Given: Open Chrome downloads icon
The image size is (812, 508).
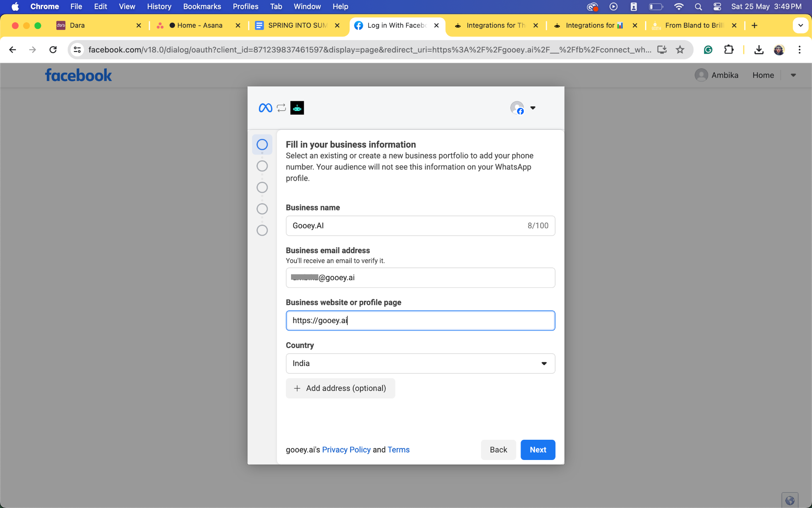Looking at the screenshot, I should [x=758, y=50].
